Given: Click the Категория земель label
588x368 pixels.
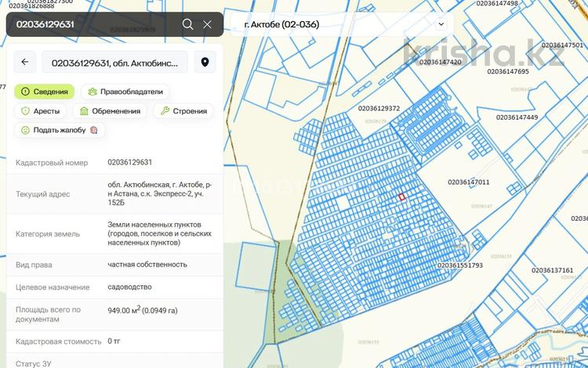Looking at the screenshot, I should point(48,234).
